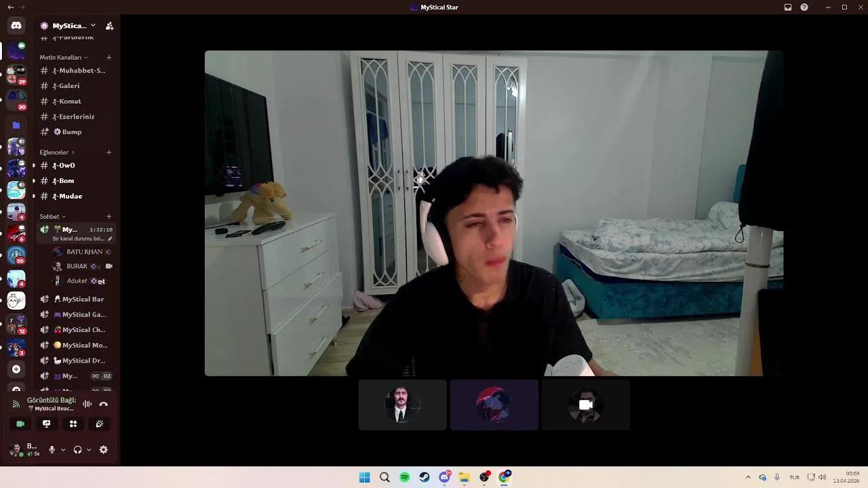Open the Help question mark icon
This screenshot has width=868, height=488.
[804, 7]
